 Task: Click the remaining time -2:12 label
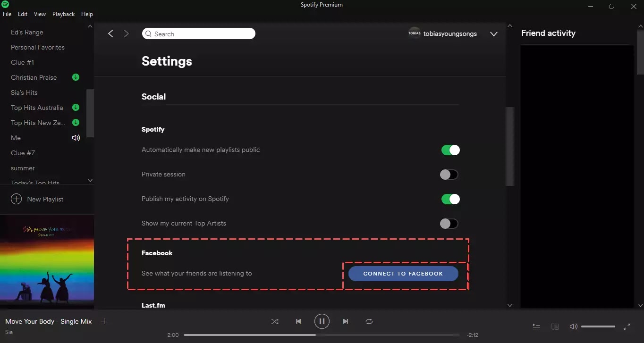(472, 335)
